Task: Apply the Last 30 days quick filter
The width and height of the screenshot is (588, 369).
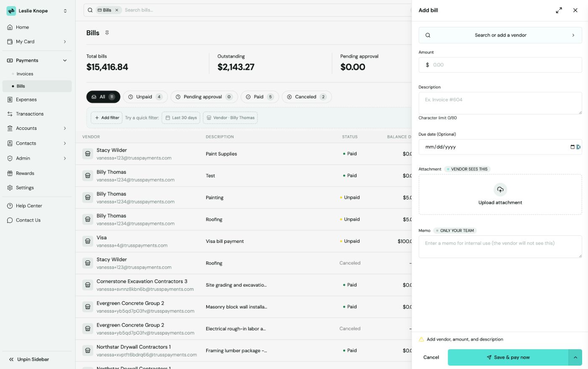Action: point(181,118)
